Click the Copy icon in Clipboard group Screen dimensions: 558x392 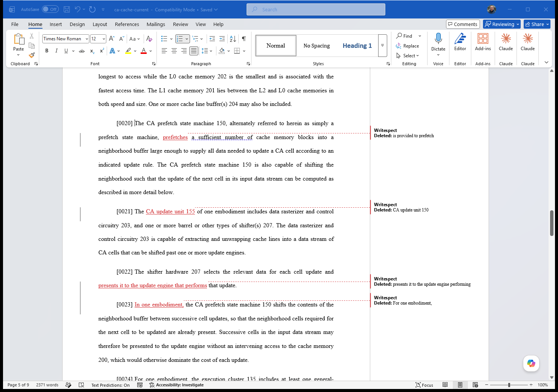pos(32,46)
